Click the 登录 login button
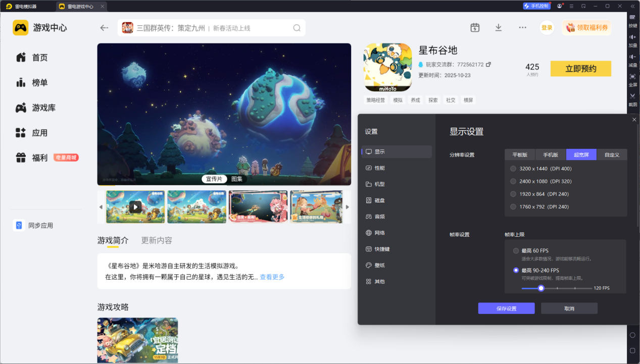The height and width of the screenshot is (364, 640). (547, 28)
